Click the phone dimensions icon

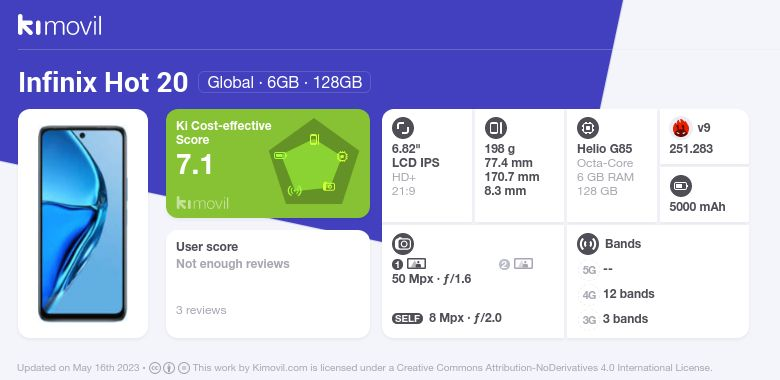[495, 128]
